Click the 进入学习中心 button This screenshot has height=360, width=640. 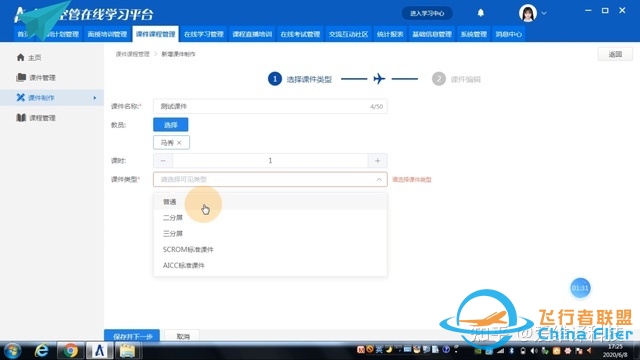coord(427,13)
